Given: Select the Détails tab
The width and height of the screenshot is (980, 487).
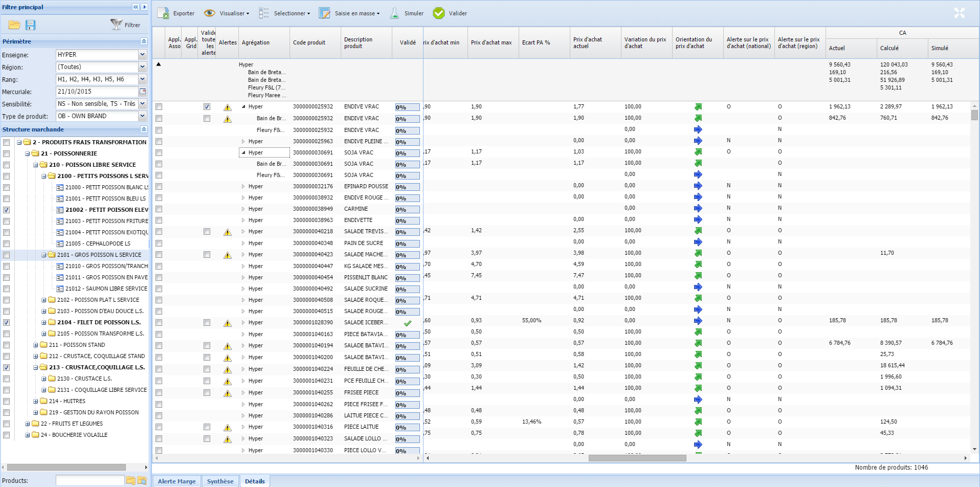Looking at the screenshot, I should pos(255,481).
